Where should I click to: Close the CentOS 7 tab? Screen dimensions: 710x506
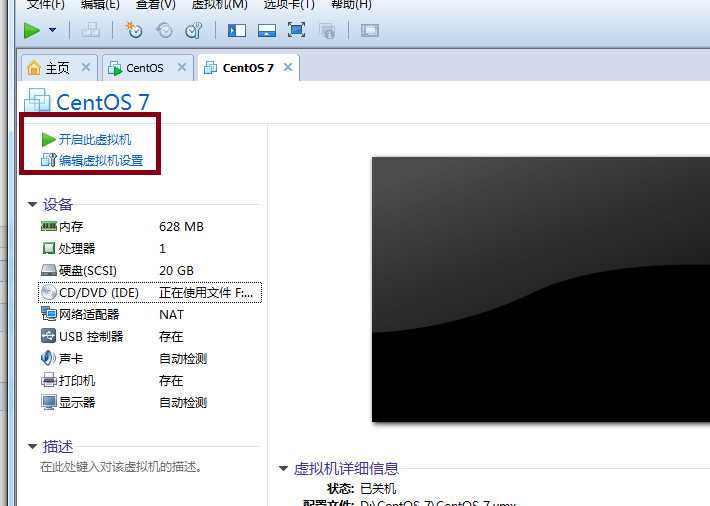point(288,67)
